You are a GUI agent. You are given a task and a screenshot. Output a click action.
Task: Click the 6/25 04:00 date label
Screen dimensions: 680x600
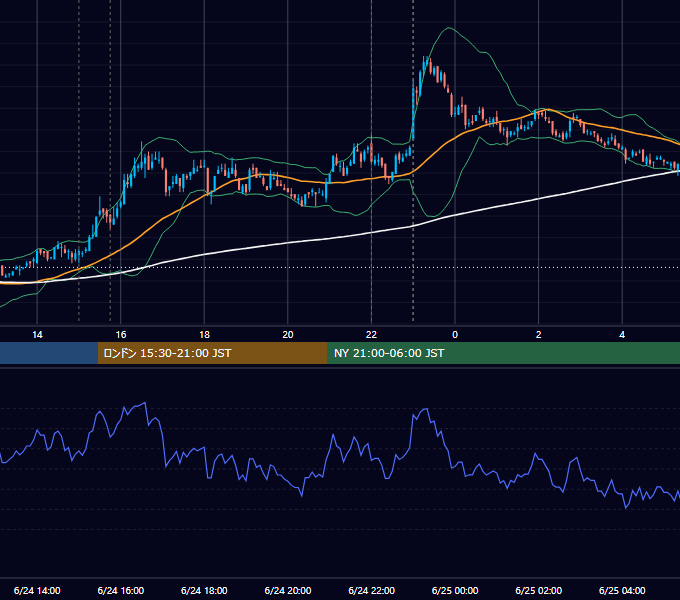point(622,590)
